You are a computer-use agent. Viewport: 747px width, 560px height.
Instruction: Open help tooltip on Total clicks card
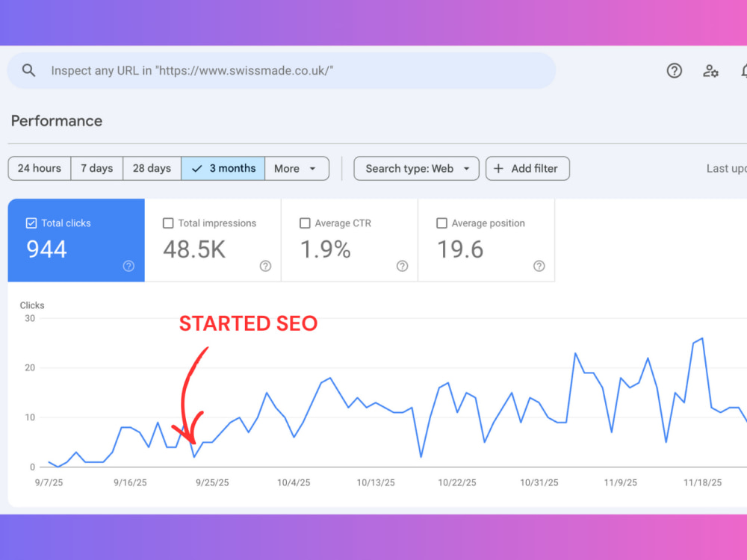coord(128,266)
